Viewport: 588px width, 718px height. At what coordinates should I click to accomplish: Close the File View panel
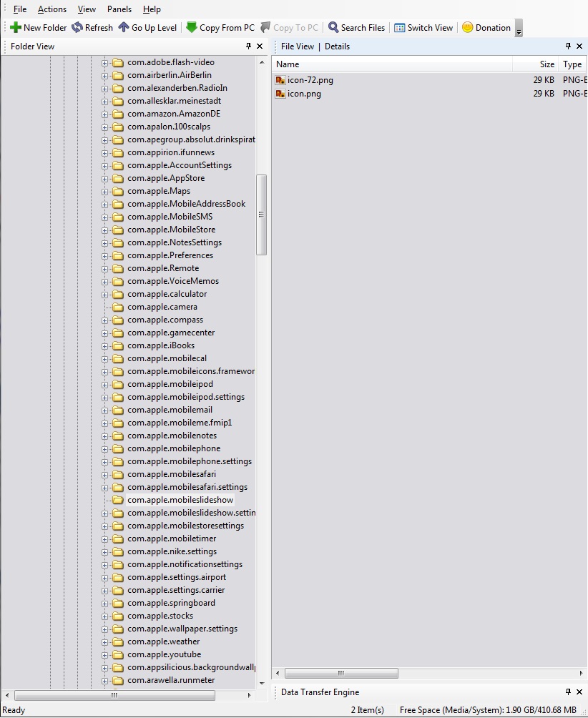(x=579, y=46)
